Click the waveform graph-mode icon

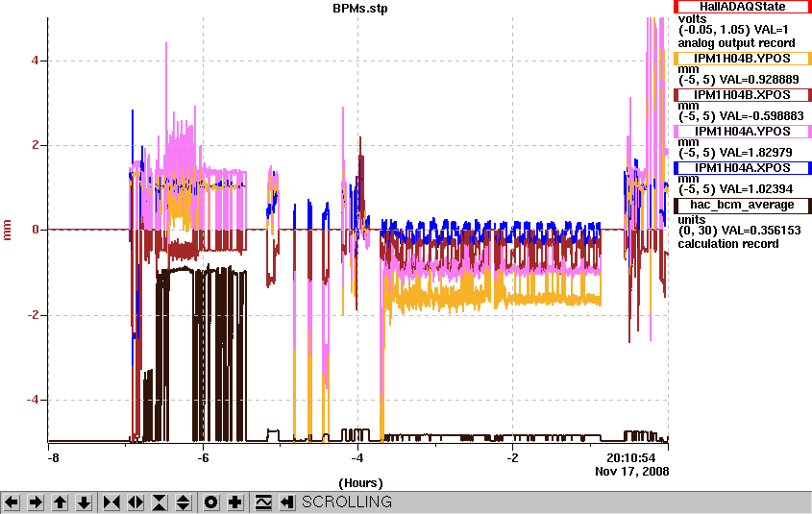tap(263, 502)
